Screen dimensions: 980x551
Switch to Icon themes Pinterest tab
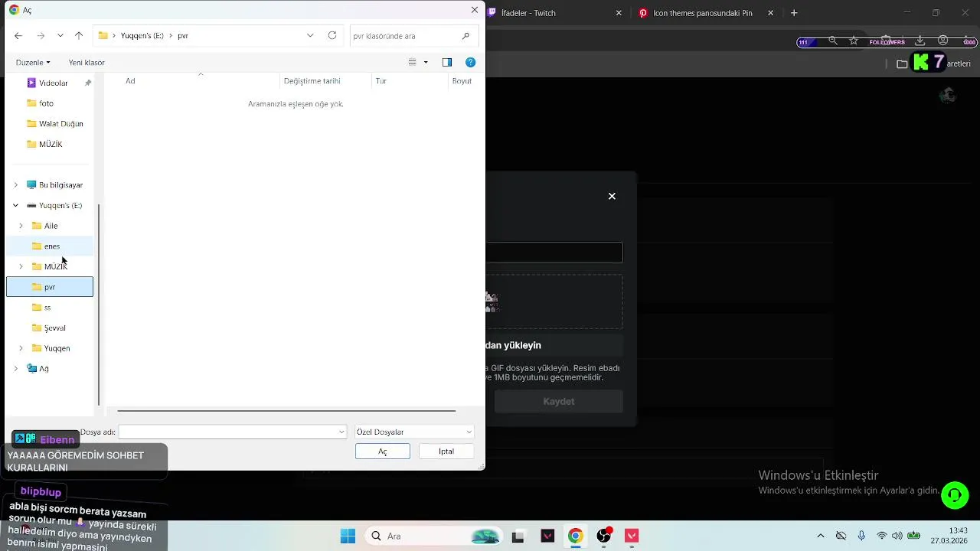[703, 13]
